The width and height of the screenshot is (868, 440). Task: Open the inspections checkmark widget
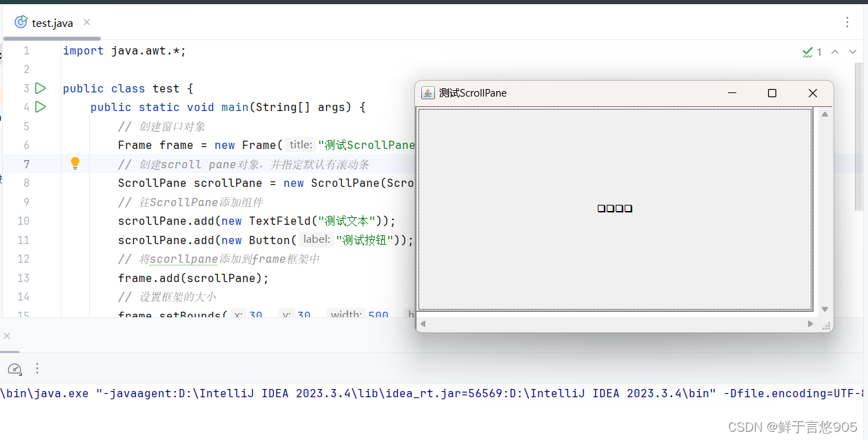[812, 52]
